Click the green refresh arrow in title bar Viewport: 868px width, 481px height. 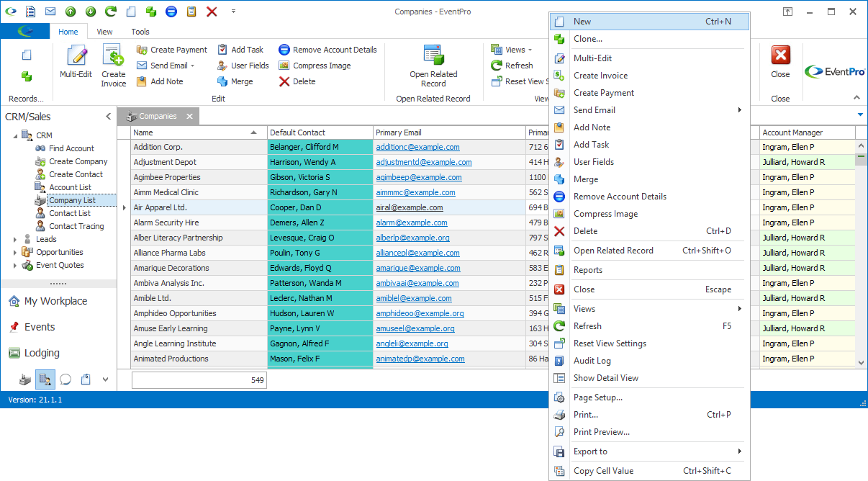111,12
